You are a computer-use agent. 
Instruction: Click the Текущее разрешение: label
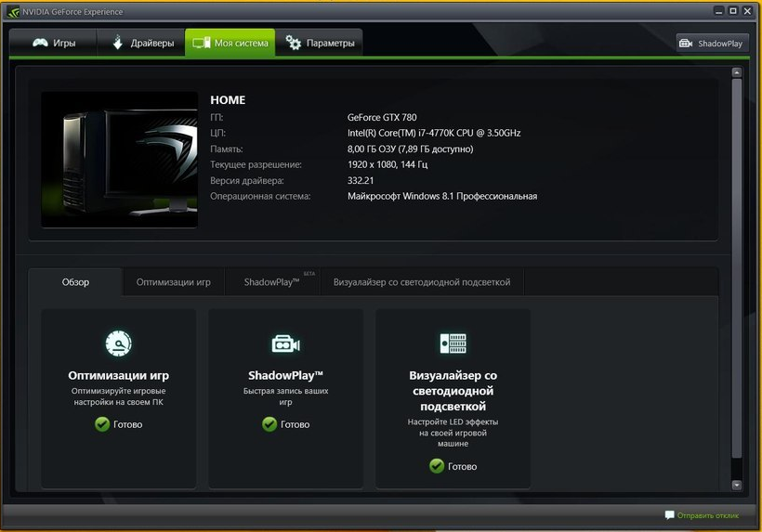pos(256,164)
